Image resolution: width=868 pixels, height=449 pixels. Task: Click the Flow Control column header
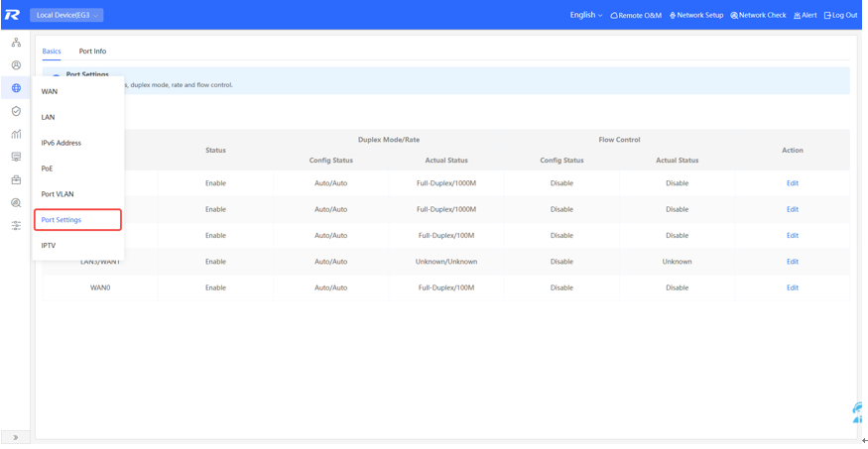(x=619, y=140)
